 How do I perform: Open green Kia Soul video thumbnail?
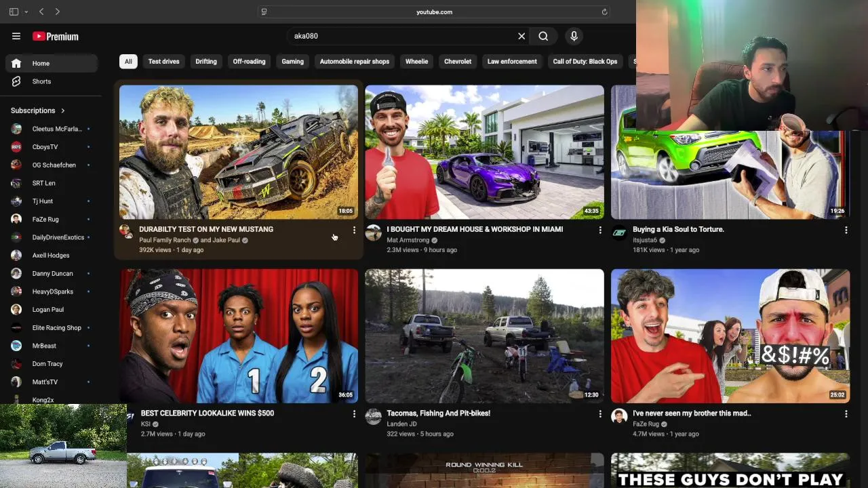[730, 152]
